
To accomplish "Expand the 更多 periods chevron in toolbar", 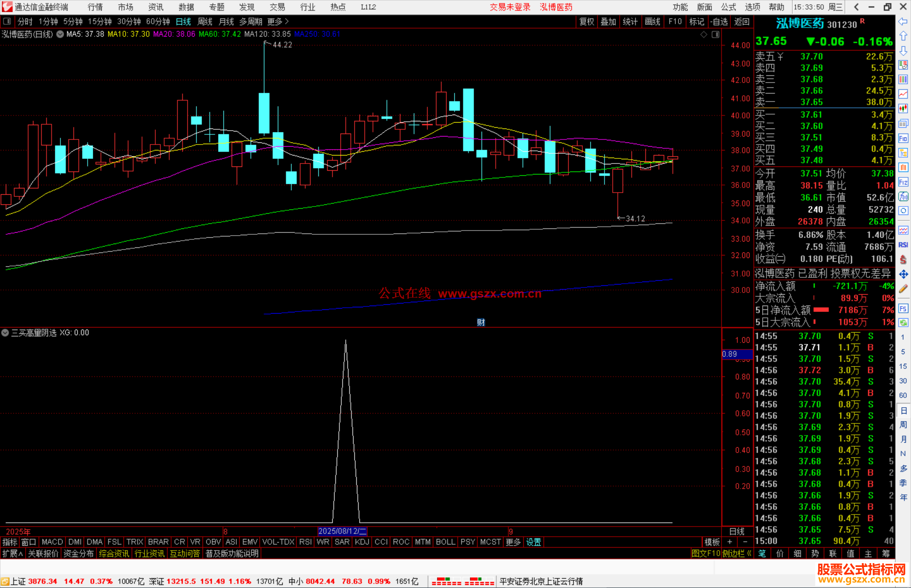I will (x=278, y=21).
